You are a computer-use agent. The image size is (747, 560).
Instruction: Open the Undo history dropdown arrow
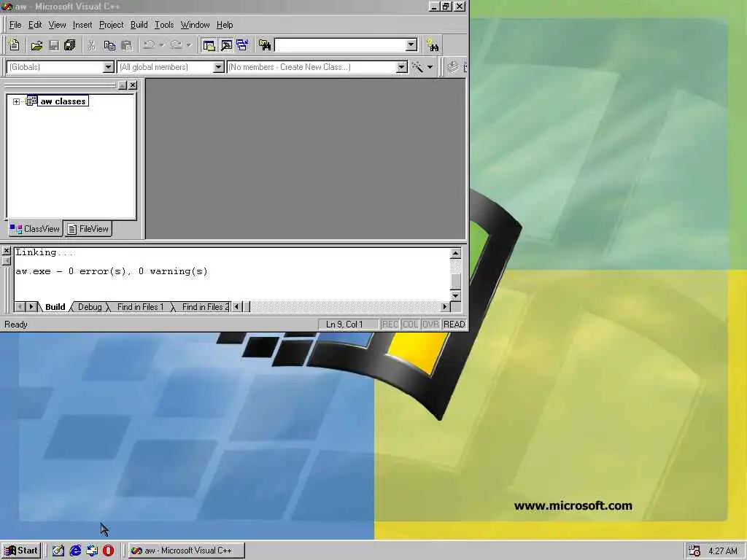pos(161,45)
